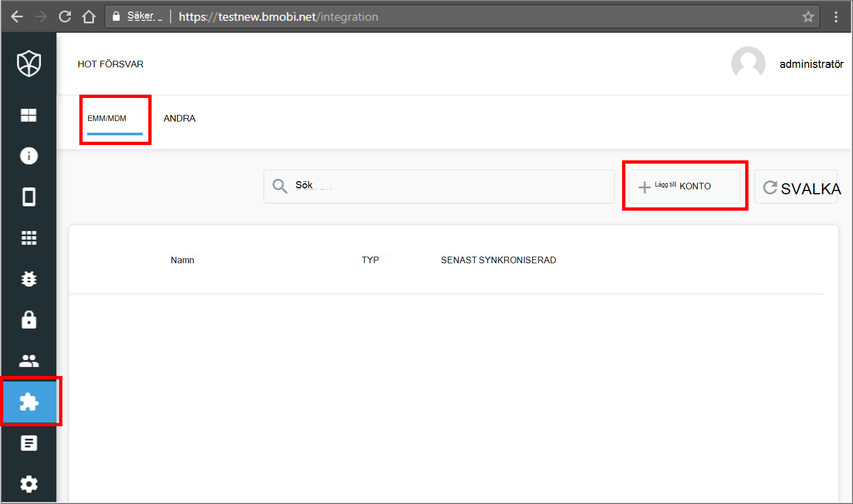Open the info circle icon in the sidebar
Image resolution: width=853 pixels, height=504 pixels.
(29, 156)
